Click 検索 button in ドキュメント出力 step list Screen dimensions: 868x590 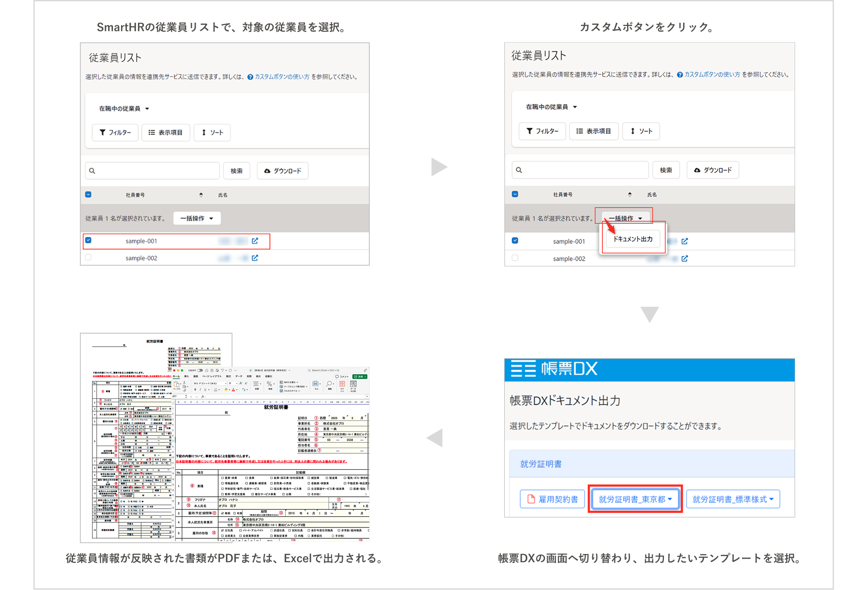coord(666,170)
